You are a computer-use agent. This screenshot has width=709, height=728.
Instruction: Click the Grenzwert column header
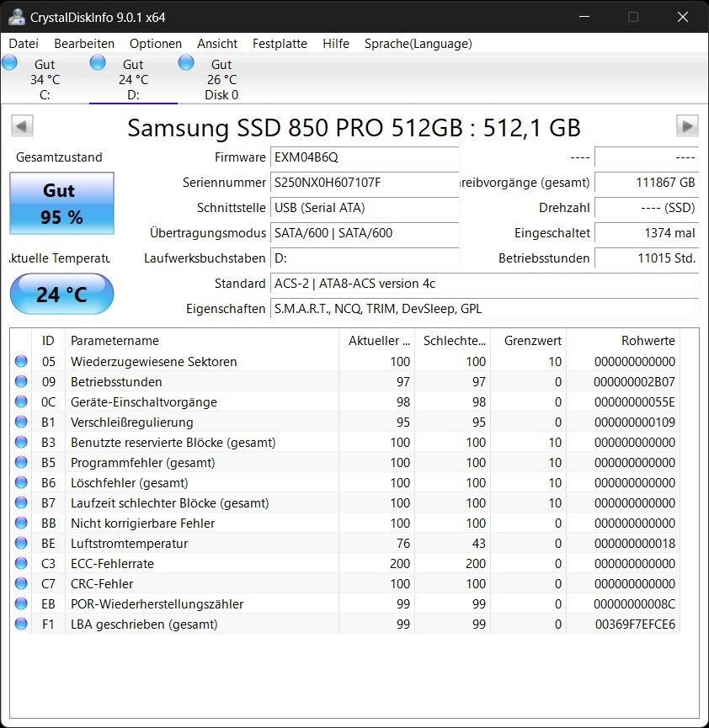[528, 341]
